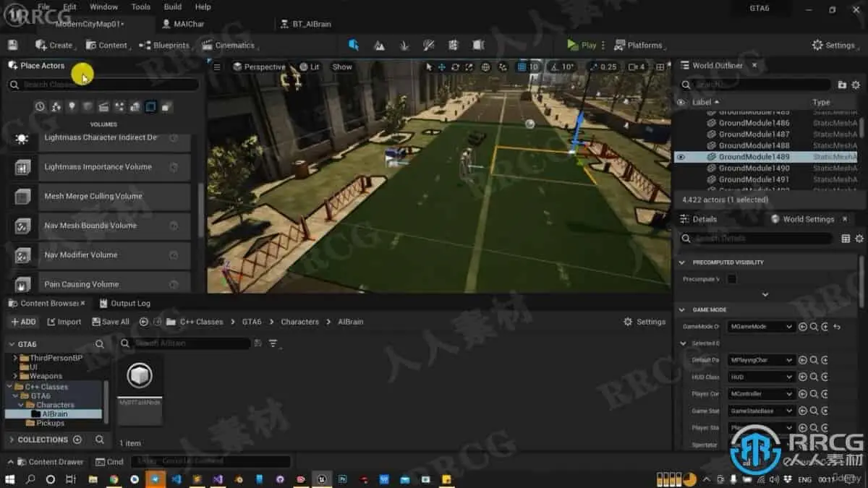This screenshot has height=488, width=868.
Task: Open the Recently Placed actors category
Action: click(40, 107)
